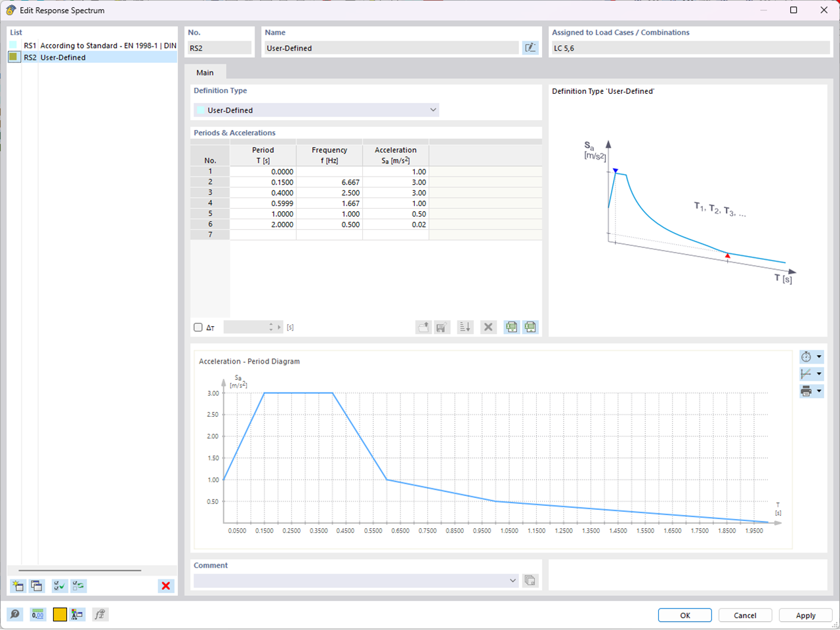Image resolution: width=840 pixels, height=630 pixels.
Task: Toggle inverse selection of list entries
Action: [x=78, y=585]
